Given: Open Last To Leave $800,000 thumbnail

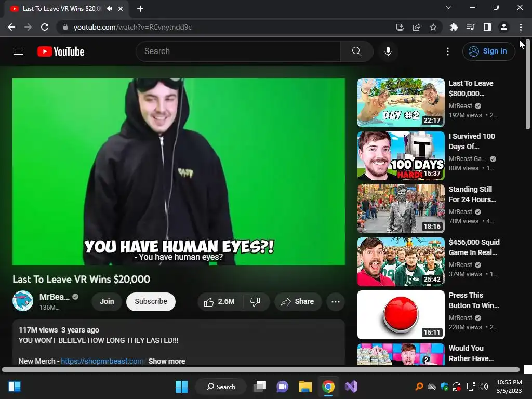Looking at the screenshot, I should (401, 103).
